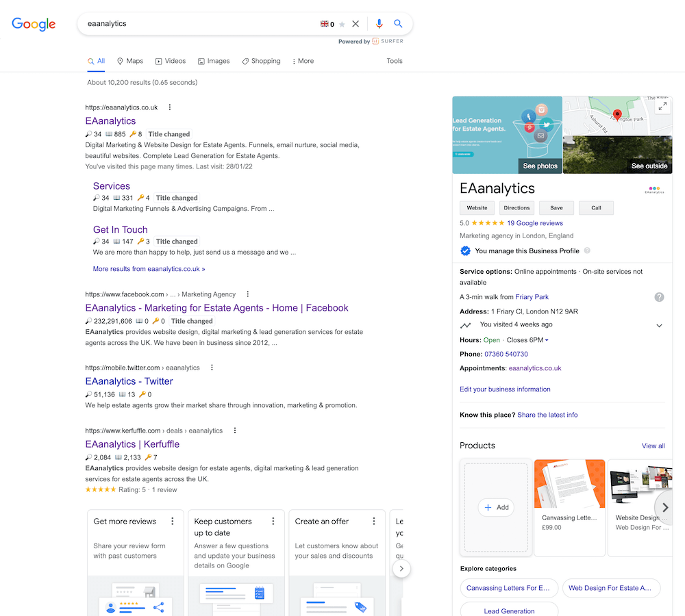Advance action cards with right arrow
685x616 pixels.
[401, 568]
